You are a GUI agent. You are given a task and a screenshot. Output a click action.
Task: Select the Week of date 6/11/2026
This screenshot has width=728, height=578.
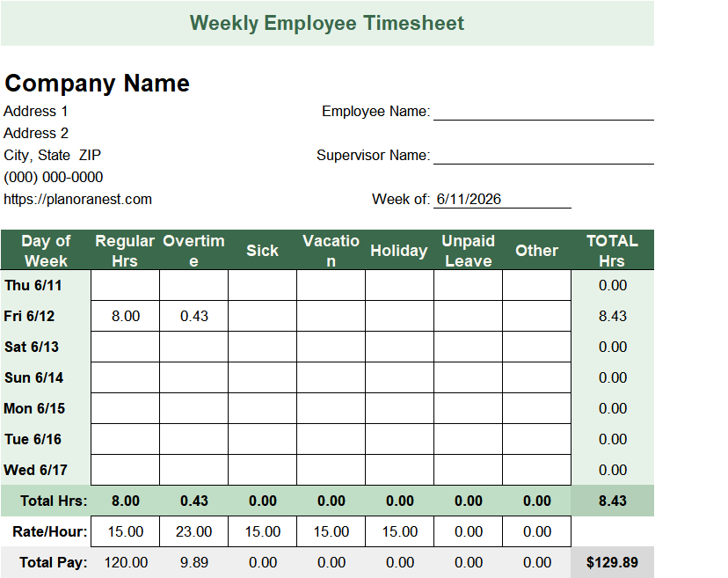pos(469,200)
